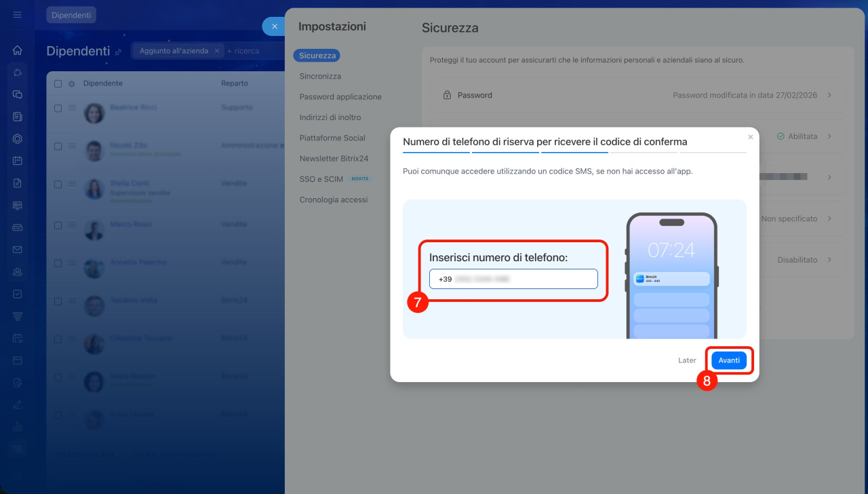Click Later to skip phone setup
The height and width of the screenshot is (494, 868).
tap(687, 360)
